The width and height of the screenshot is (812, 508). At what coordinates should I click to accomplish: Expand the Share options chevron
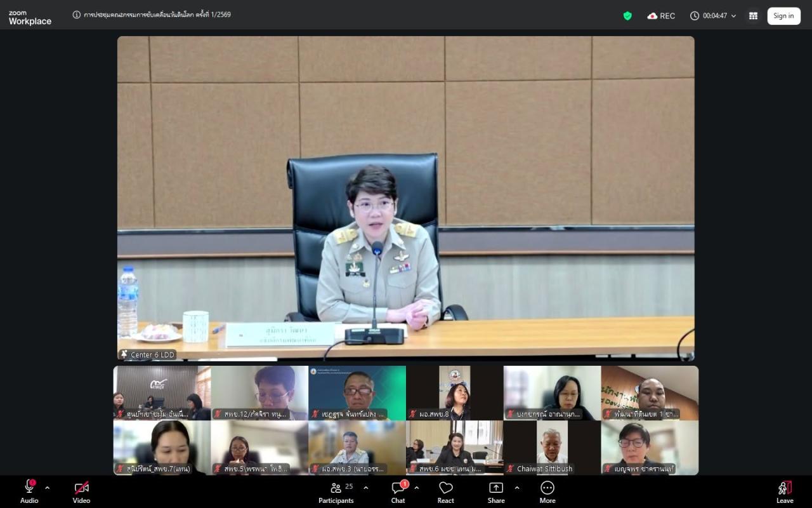tap(516, 488)
